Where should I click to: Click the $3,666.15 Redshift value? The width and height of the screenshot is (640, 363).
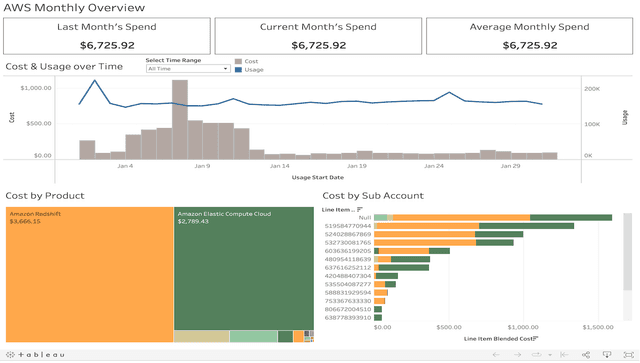tap(25, 221)
